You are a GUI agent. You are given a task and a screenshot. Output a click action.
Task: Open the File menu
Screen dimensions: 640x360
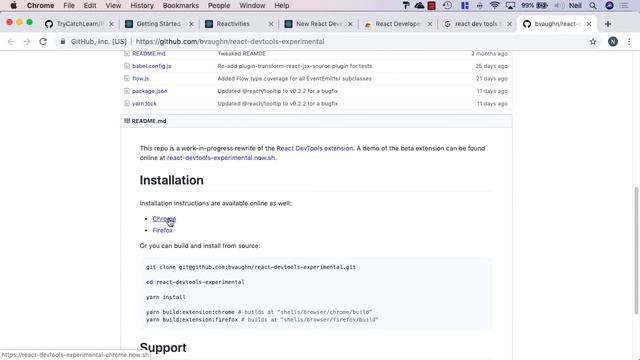click(69, 6)
